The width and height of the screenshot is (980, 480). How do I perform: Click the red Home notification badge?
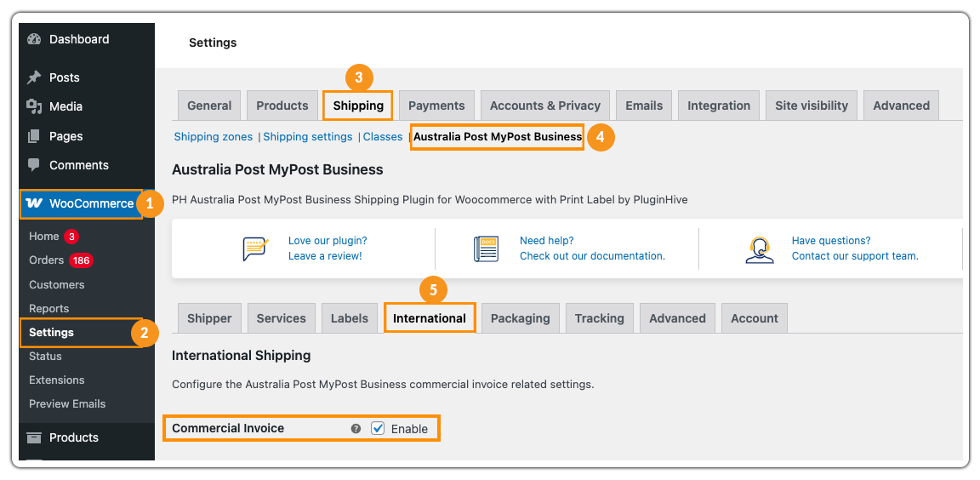71,237
